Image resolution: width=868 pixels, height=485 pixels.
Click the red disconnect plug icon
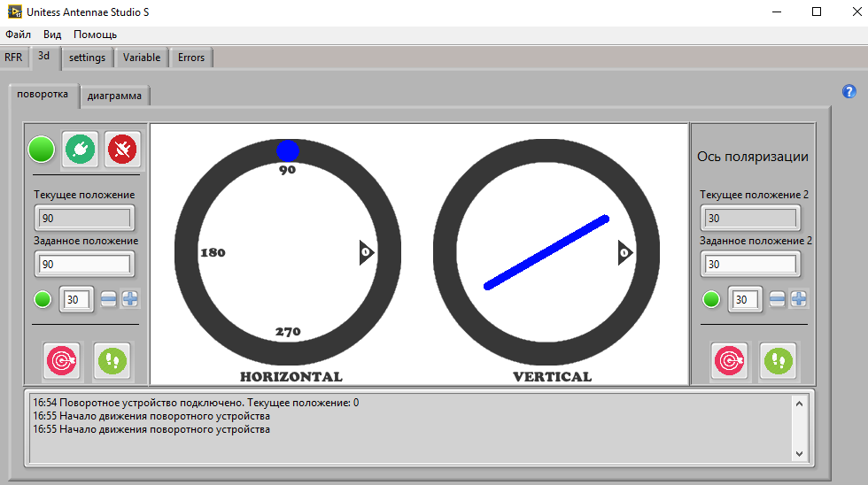[x=123, y=150]
